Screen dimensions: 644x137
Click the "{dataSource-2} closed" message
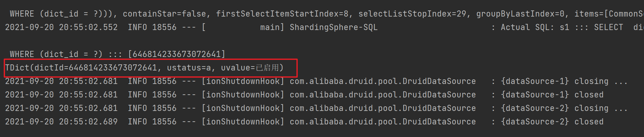click(552, 122)
